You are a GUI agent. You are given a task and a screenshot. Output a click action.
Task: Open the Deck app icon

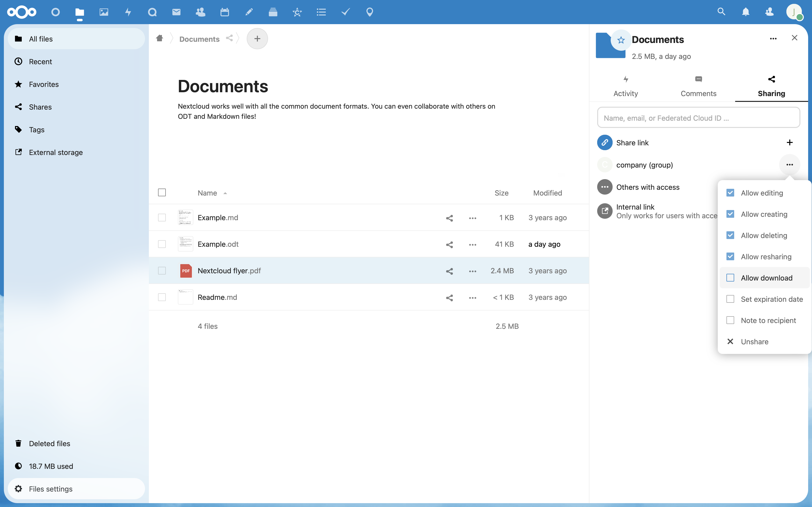tap(273, 12)
